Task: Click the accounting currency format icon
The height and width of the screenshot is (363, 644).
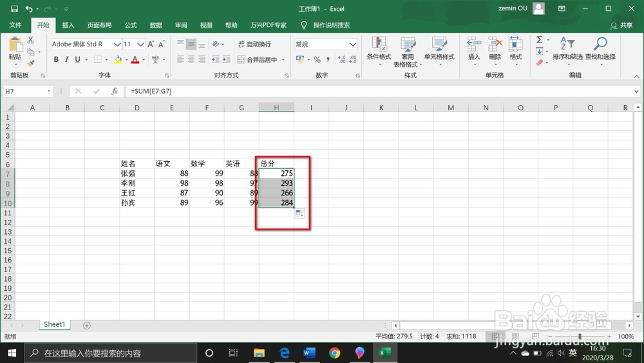Action: coord(300,59)
